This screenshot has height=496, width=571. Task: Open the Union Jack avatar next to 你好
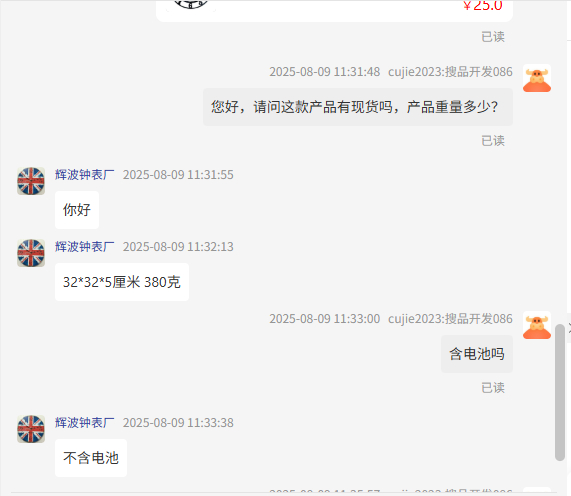(31, 181)
